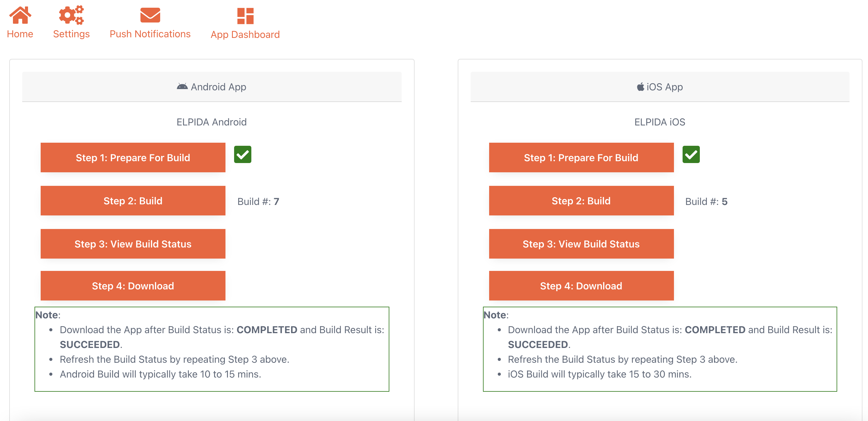868x421 pixels.
Task: Start iOS Step 2: Build
Action: 581,201
